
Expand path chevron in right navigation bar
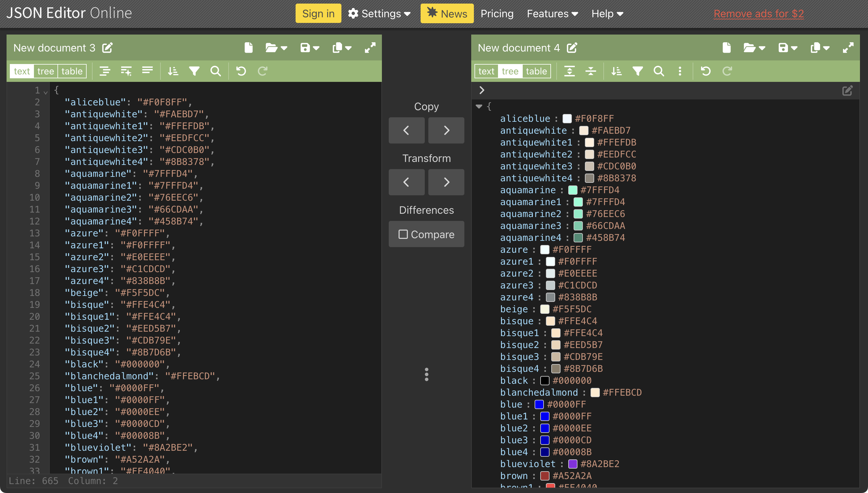click(x=482, y=91)
